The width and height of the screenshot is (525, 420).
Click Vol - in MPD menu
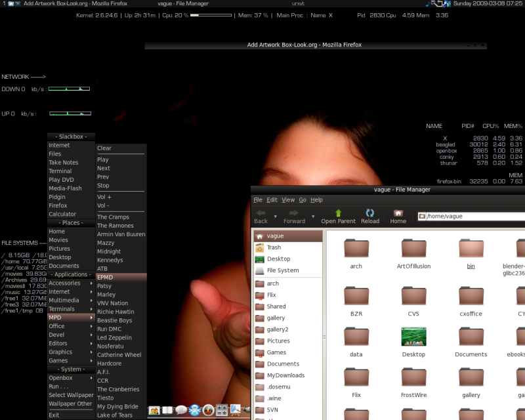pyautogui.click(x=121, y=205)
